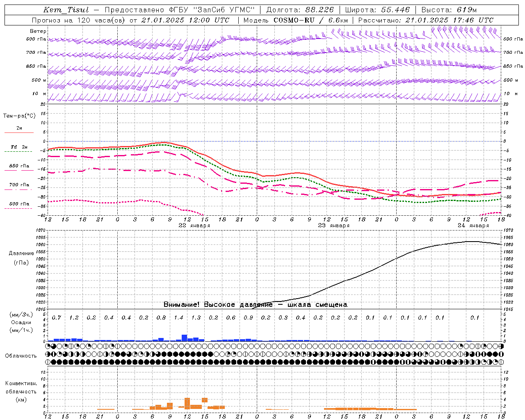Click the 'Осадки' precipitation label
This screenshot has height=420, width=525.
[x=21, y=322]
